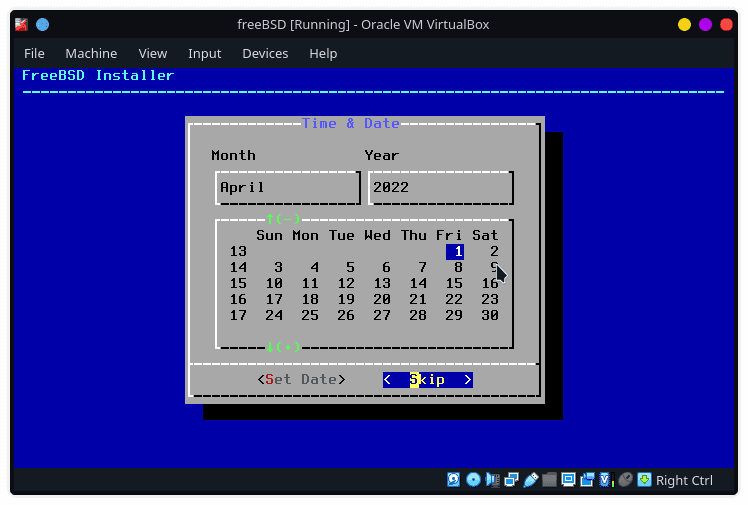Viewport: 748px width, 505px height.
Task: Click the VirtualBox app icon in title bar
Action: pos(21,24)
